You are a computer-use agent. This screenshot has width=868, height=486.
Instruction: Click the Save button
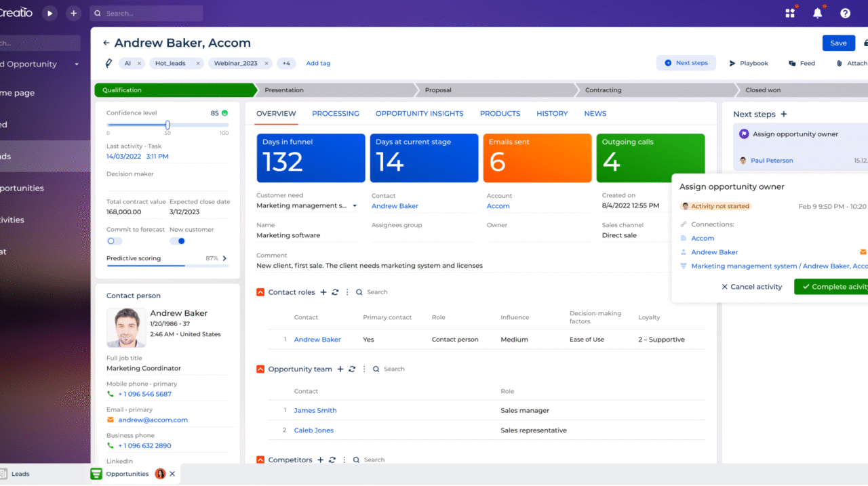point(838,42)
